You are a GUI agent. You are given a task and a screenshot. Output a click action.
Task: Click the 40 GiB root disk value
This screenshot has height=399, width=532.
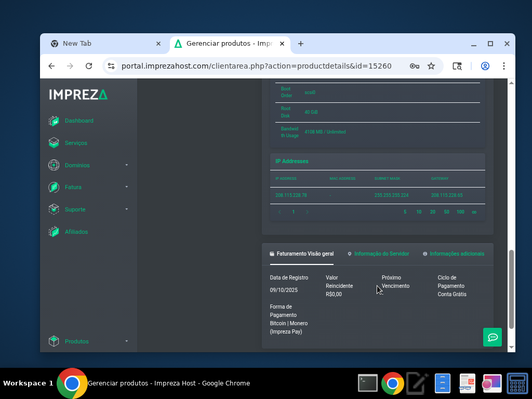tap(311, 112)
